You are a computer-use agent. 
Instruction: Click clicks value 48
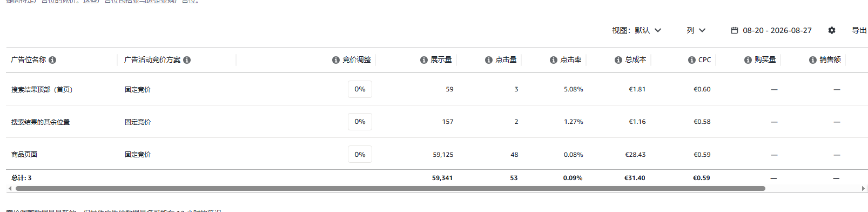click(514, 155)
